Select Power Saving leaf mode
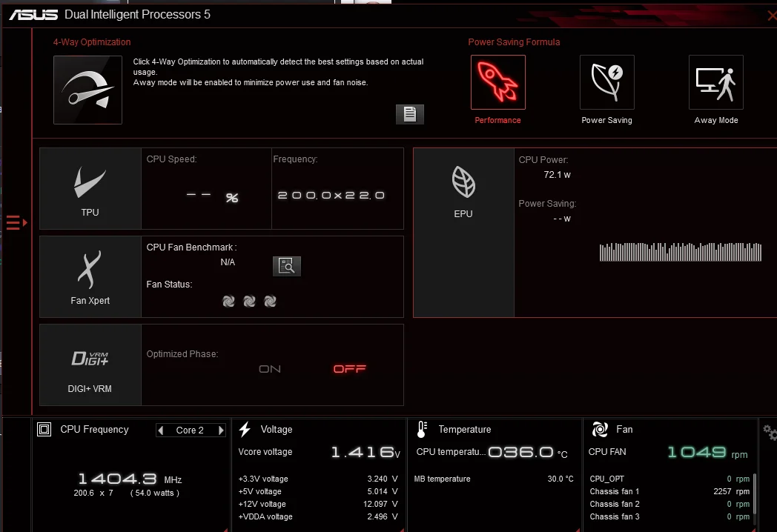Viewport: 777px width, 532px height. [x=607, y=82]
